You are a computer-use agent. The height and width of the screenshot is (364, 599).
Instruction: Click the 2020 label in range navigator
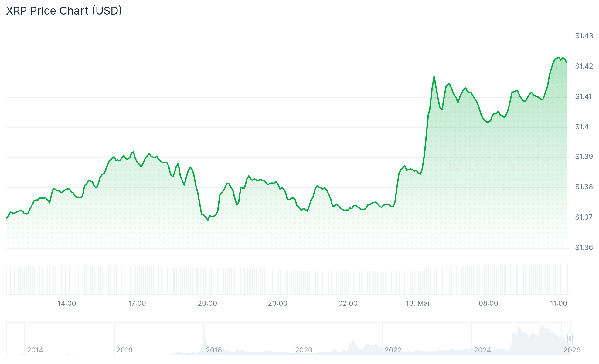tap(304, 350)
